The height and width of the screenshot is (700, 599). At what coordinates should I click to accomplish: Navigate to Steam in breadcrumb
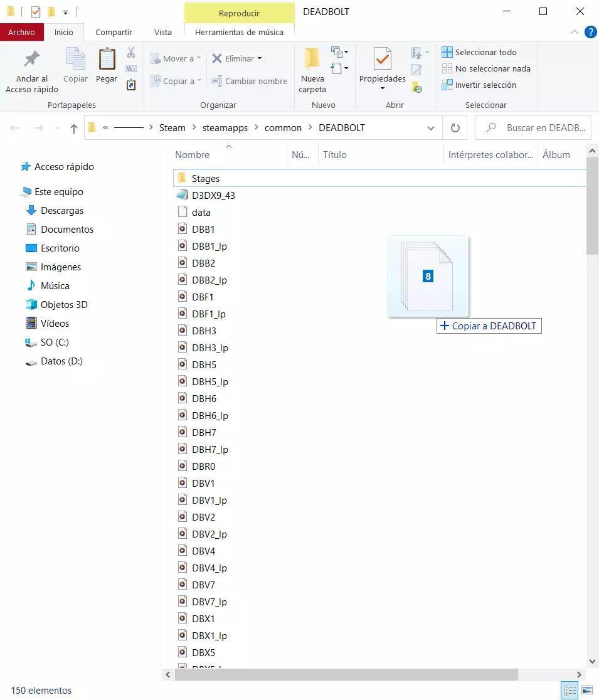pos(172,128)
